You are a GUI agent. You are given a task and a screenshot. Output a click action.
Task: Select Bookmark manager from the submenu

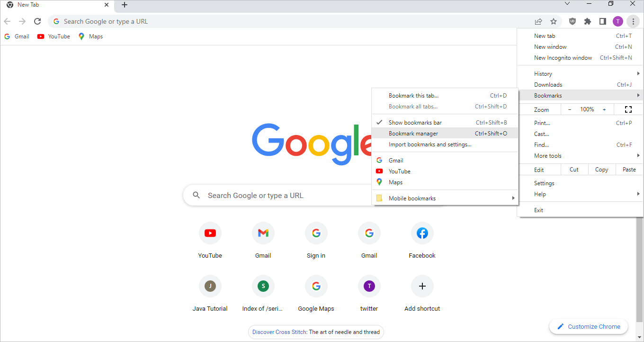coord(413,134)
